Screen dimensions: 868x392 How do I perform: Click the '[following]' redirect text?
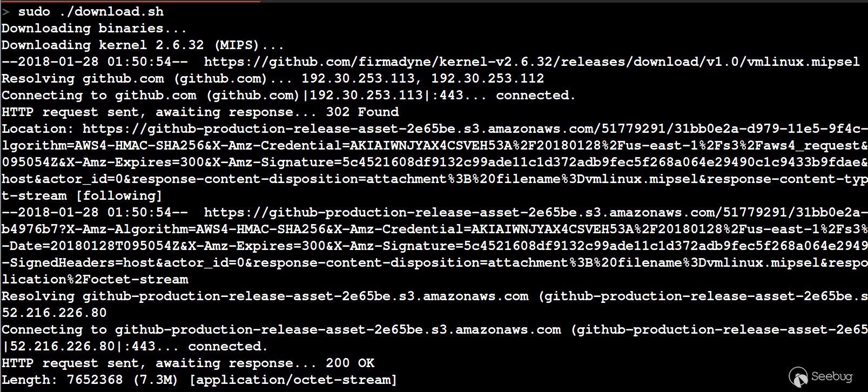point(119,195)
